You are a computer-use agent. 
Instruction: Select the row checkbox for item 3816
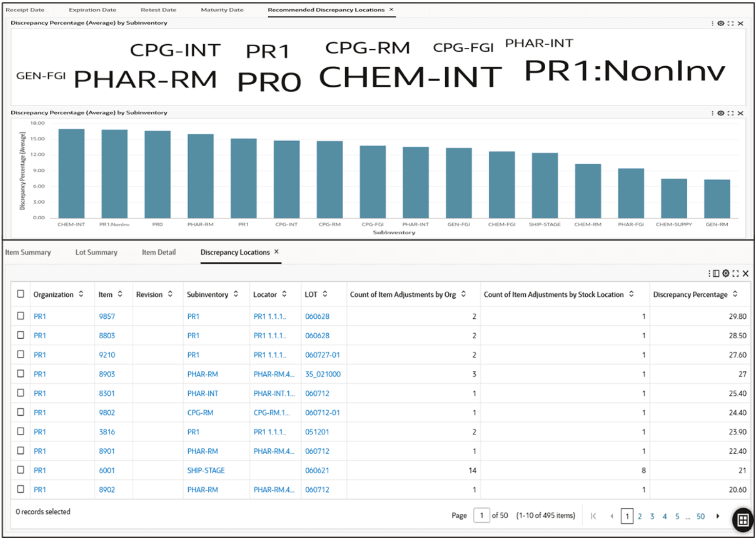coord(21,432)
